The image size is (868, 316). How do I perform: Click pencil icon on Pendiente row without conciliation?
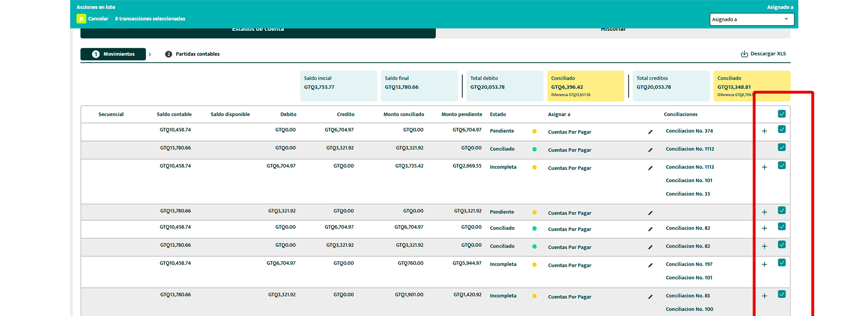pyautogui.click(x=650, y=213)
